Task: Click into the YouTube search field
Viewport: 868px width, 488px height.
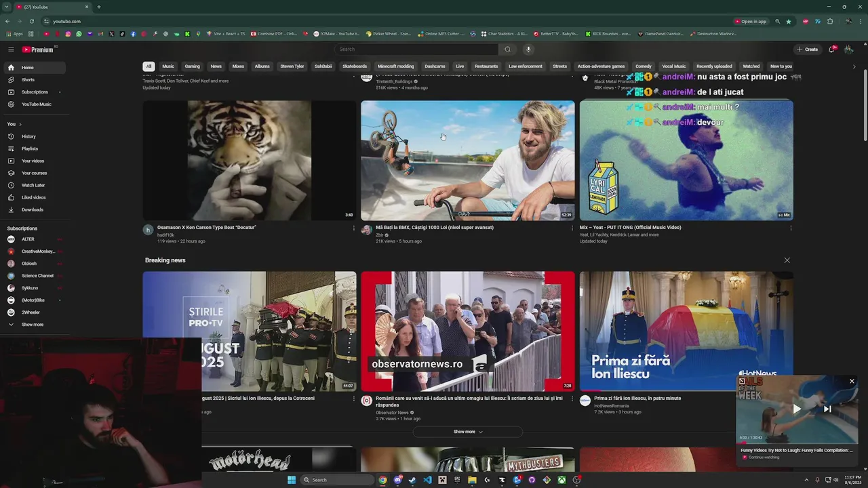Action: coord(416,49)
